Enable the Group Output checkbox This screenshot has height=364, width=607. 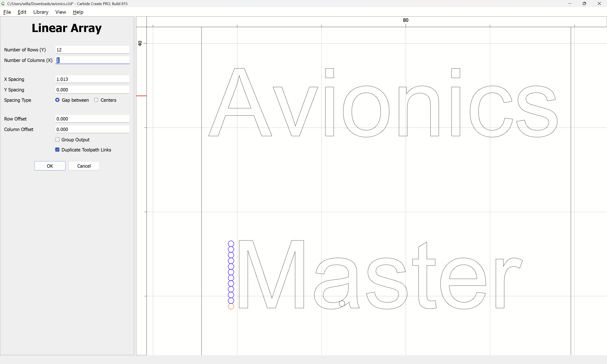[57, 140]
